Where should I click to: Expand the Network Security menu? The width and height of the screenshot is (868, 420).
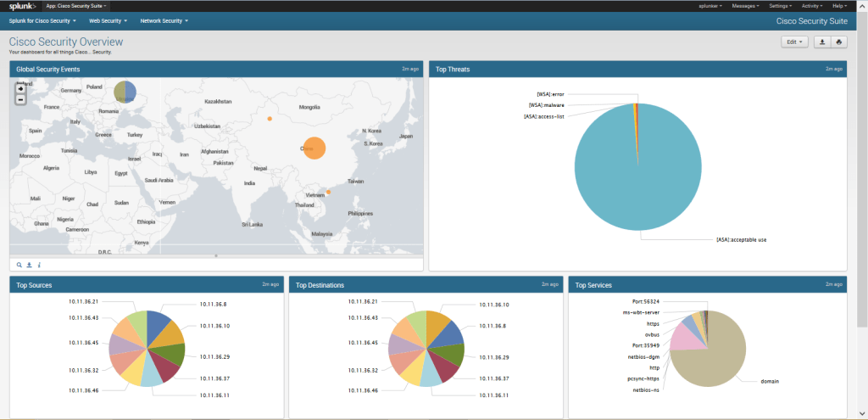click(164, 21)
